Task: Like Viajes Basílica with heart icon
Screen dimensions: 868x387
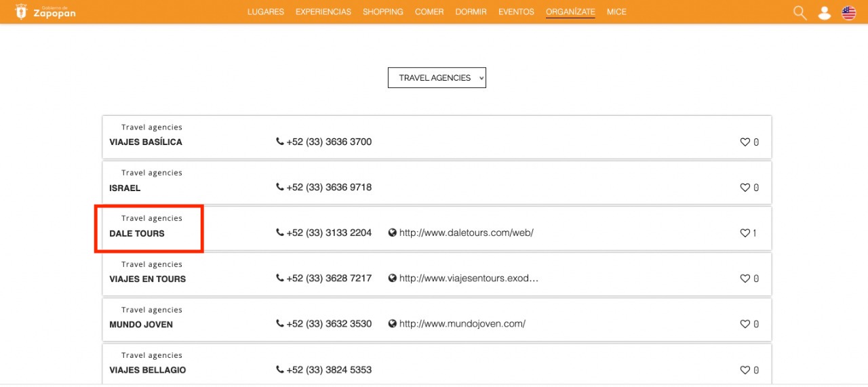Action: (745, 142)
